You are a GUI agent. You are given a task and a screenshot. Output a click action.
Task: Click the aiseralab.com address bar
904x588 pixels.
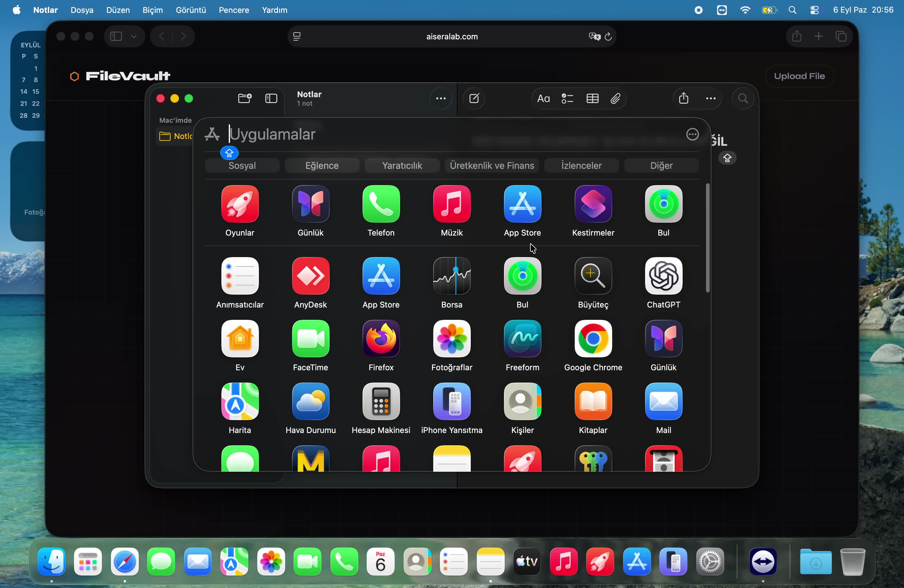coord(452,37)
